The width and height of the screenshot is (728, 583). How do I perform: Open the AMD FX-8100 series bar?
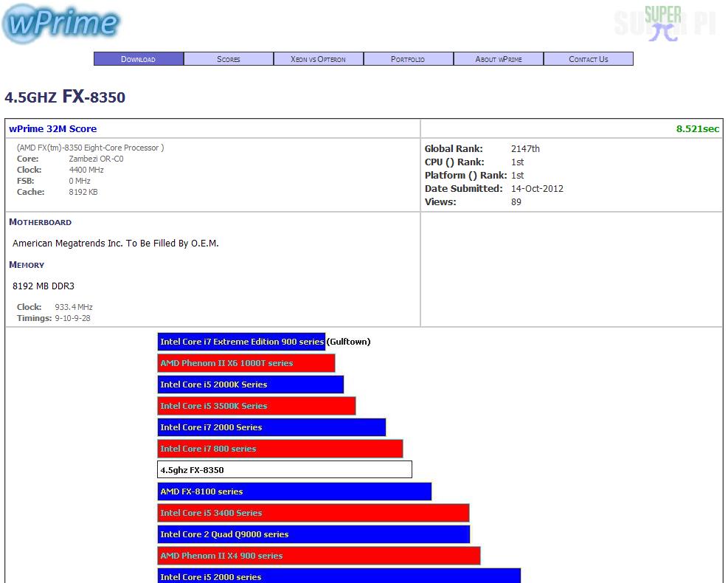coord(294,491)
